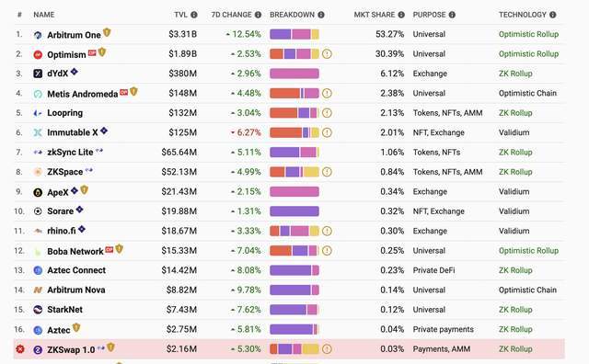589x364 pixels.
Task: Click the OP badge next to Boba Network
Action: tap(110, 249)
